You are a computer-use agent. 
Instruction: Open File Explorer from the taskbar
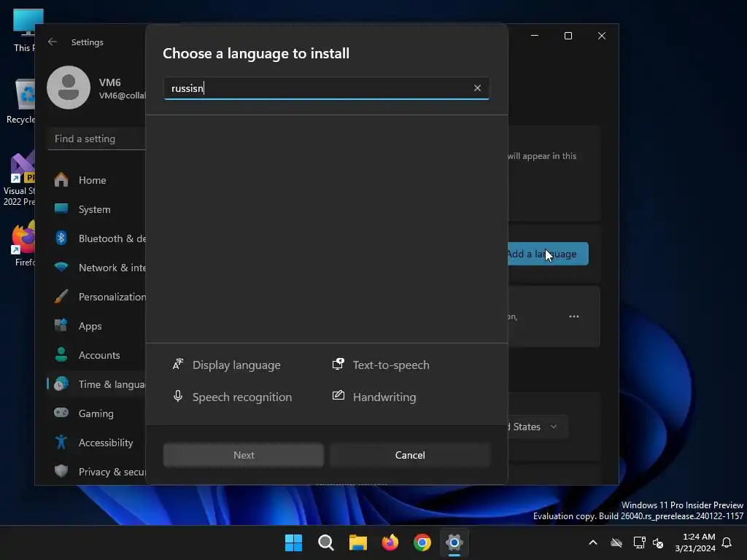click(357, 542)
